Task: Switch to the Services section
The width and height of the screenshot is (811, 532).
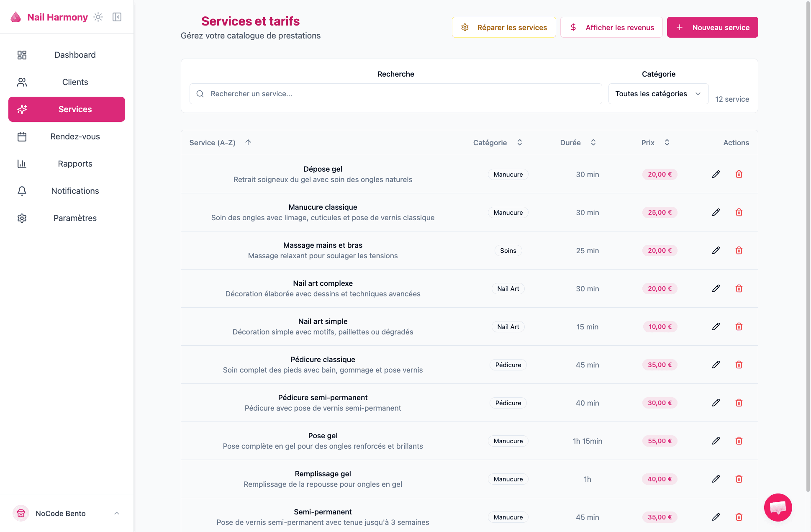Action: tap(66, 109)
